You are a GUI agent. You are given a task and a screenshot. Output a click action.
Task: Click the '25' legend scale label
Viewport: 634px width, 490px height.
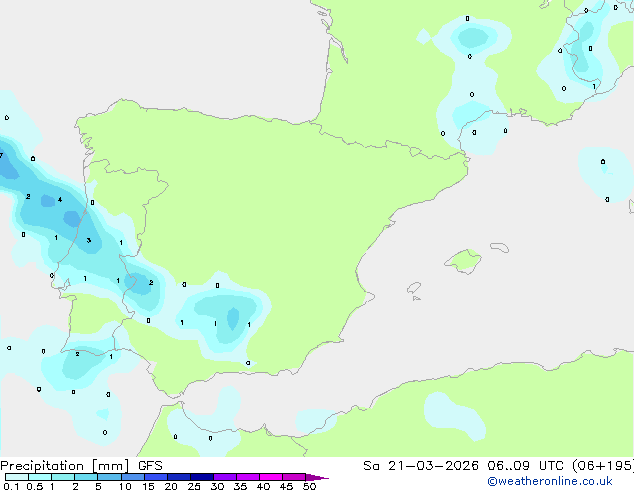pyautogui.click(x=194, y=486)
